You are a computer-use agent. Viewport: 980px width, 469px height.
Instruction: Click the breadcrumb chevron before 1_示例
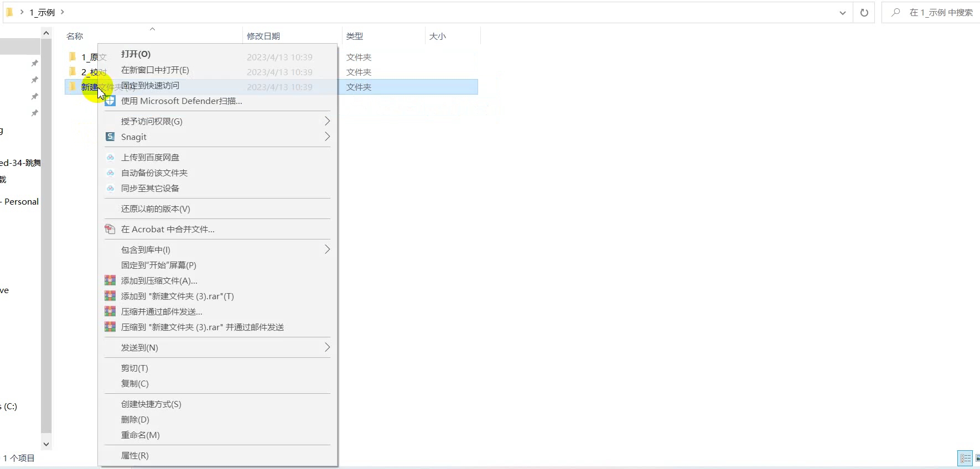pos(22,12)
